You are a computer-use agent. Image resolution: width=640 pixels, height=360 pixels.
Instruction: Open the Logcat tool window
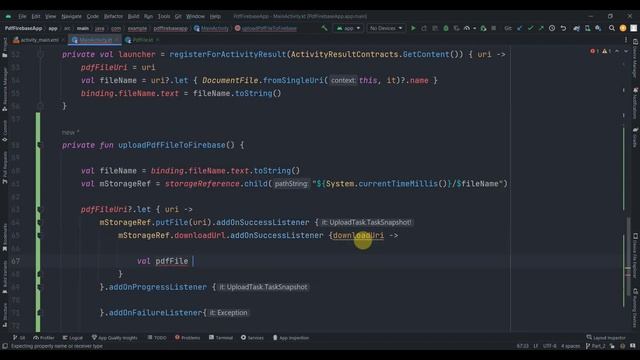point(73,338)
